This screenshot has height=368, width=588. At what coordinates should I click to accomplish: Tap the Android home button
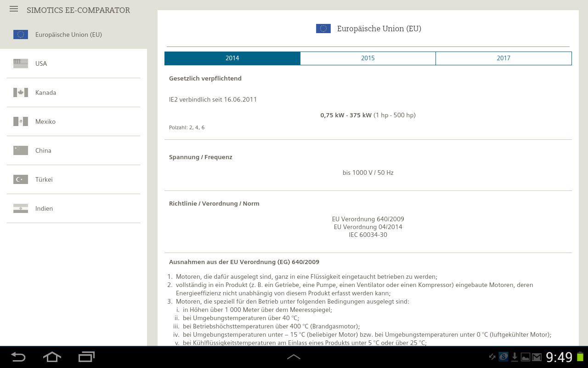tap(52, 357)
